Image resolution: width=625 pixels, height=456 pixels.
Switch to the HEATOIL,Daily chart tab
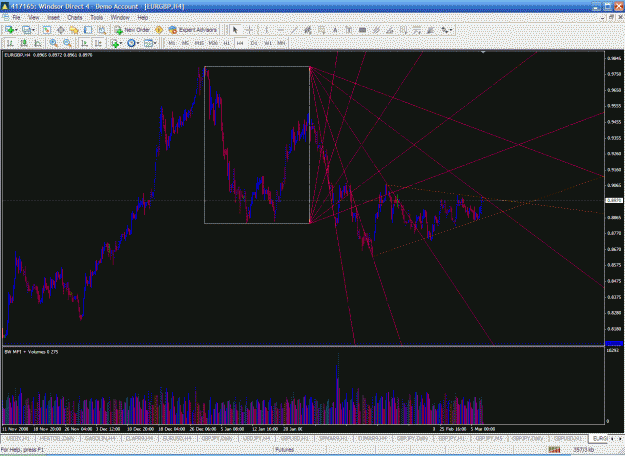tap(57, 438)
